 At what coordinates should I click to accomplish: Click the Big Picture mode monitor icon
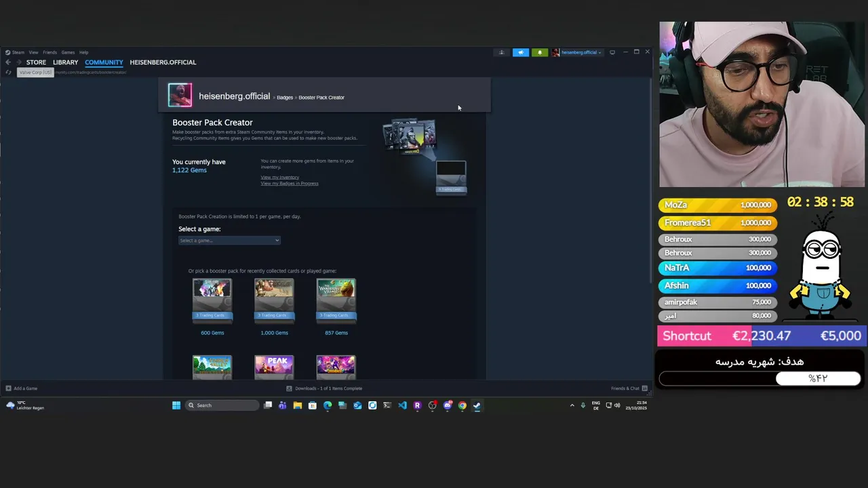[x=612, y=52]
